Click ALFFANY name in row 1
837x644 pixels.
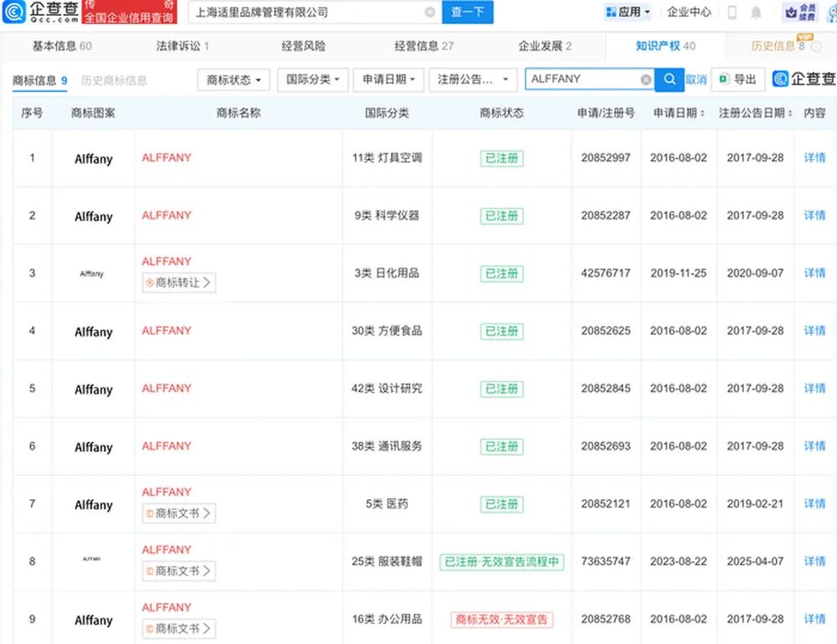pos(167,158)
